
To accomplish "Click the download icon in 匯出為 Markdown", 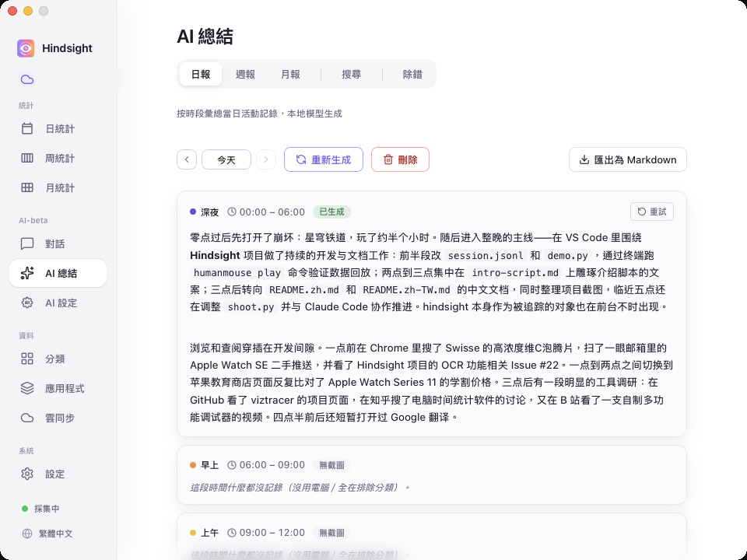I will click(x=584, y=159).
